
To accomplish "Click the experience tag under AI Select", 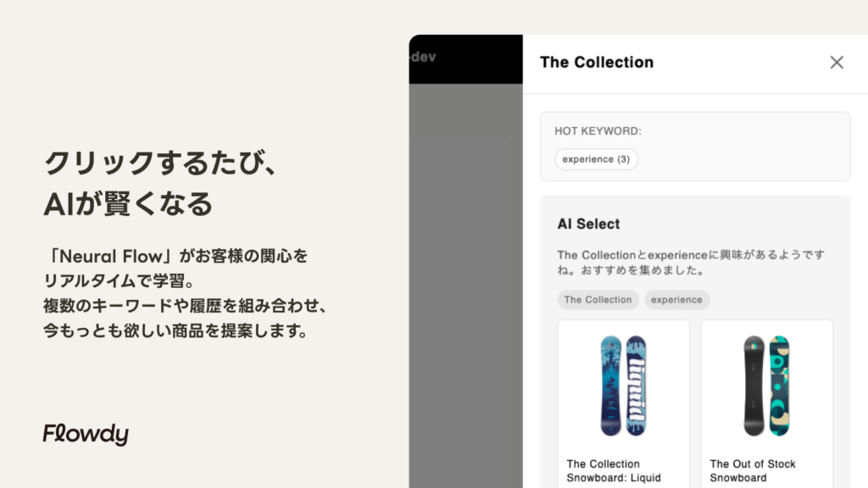I will pyautogui.click(x=676, y=300).
